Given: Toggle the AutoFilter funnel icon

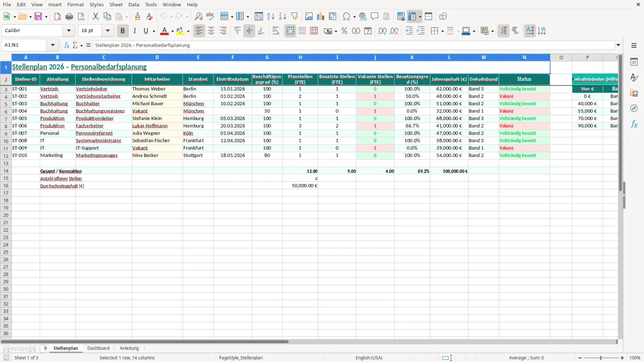Looking at the screenshot, I should [295, 17].
